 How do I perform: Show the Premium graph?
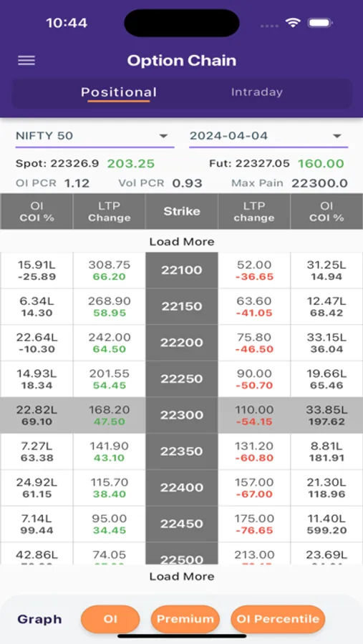point(185,619)
